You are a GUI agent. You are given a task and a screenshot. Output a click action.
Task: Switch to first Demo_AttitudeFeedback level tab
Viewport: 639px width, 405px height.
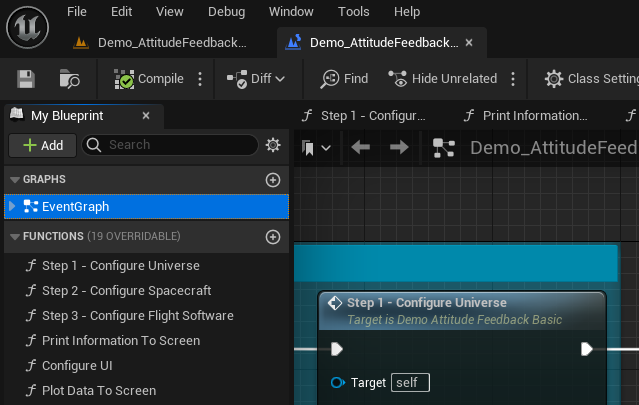tap(160, 42)
